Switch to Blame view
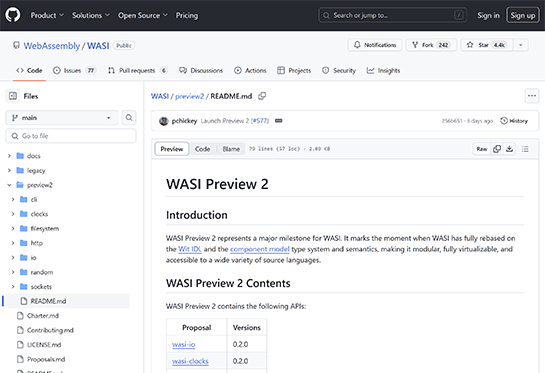 (231, 149)
